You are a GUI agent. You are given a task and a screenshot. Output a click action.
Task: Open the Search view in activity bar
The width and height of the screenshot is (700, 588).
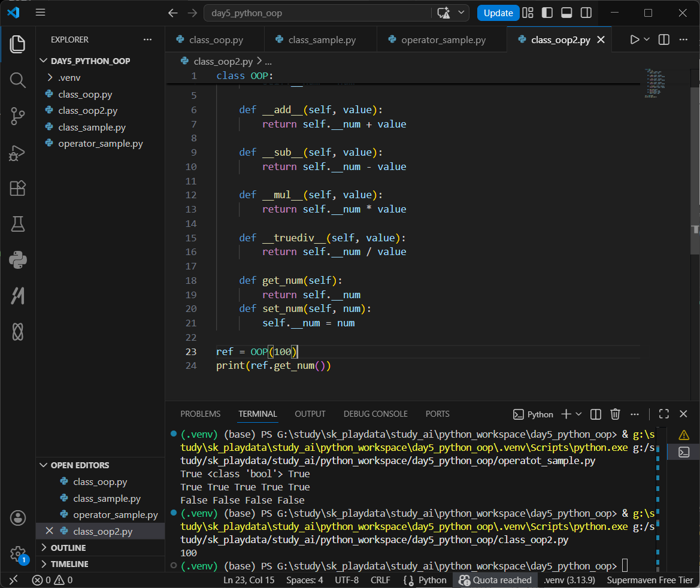pos(17,80)
